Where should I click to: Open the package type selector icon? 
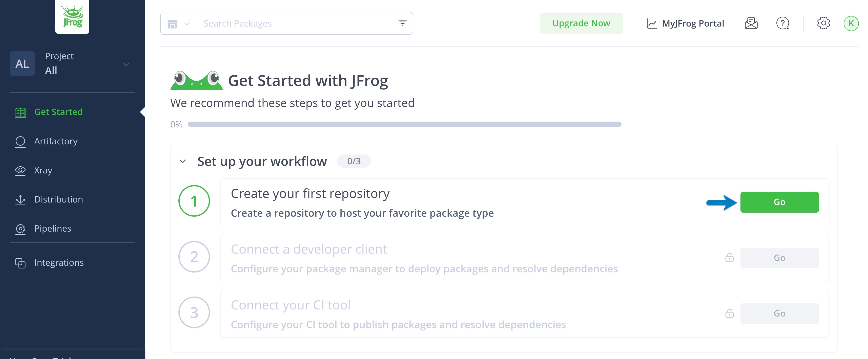(173, 24)
